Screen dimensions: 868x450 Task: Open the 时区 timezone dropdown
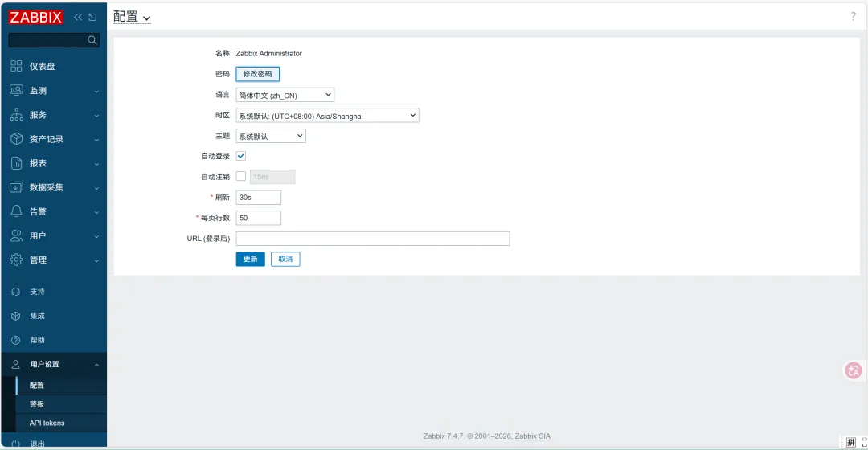(327, 116)
